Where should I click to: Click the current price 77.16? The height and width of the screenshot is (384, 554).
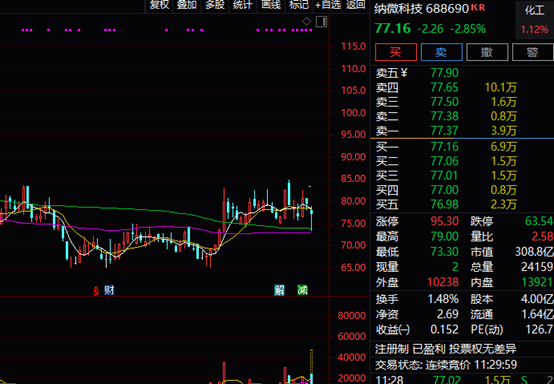[393, 28]
